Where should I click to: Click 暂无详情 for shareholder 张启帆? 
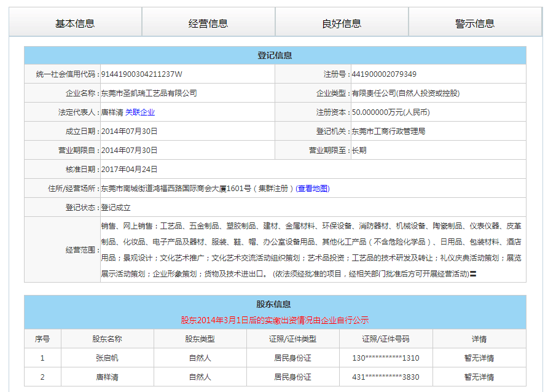point(479,358)
